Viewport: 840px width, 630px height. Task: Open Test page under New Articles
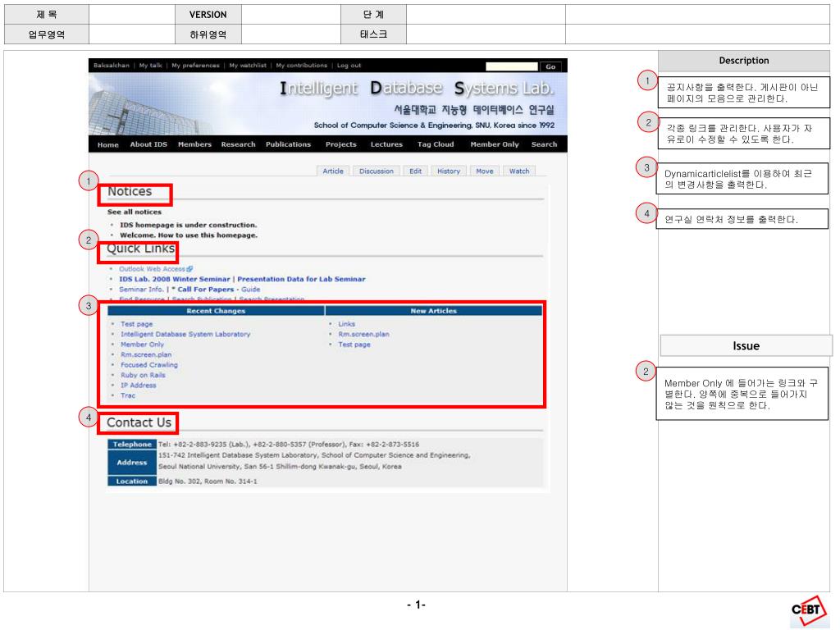pos(354,345)
